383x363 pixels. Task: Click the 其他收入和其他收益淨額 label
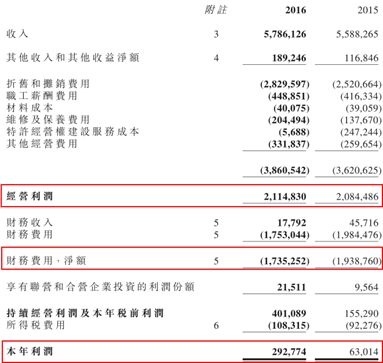point(73,58)
